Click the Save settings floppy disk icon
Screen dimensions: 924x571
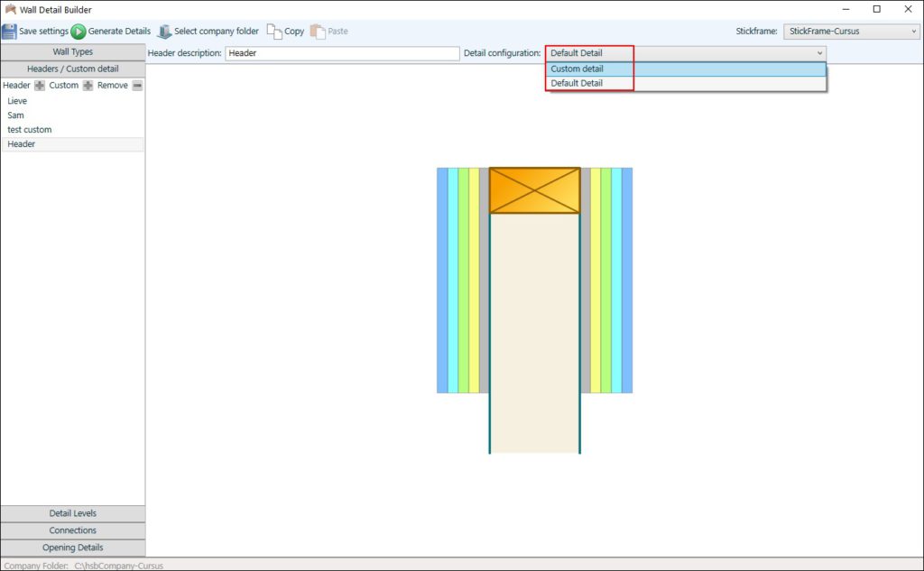(x=9, y=32)
